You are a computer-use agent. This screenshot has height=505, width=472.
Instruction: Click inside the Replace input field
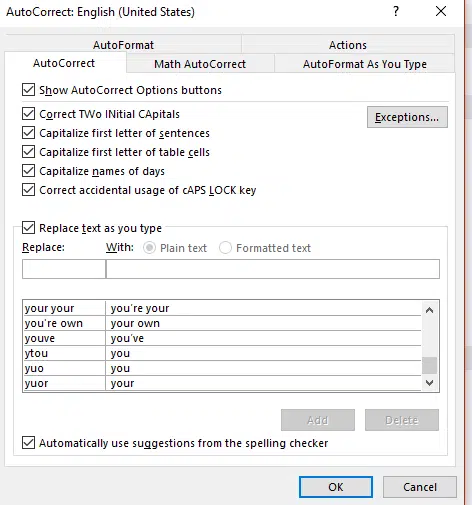(64, 269)
